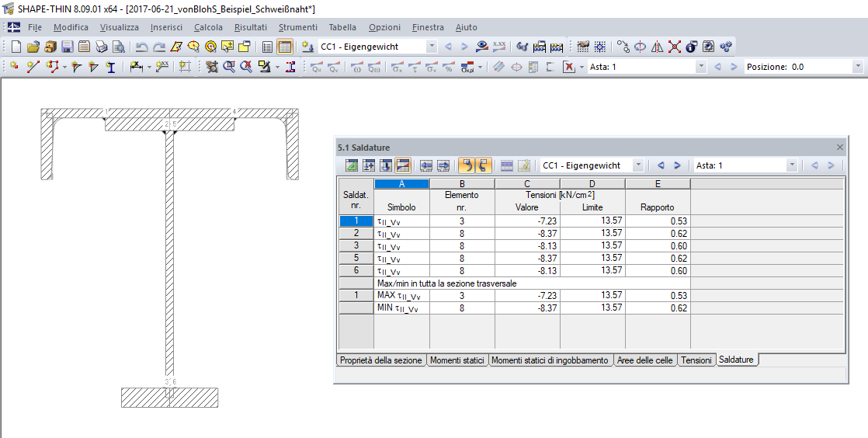868x438 pixels.
Task: Open the Aiuto menu
Action: pyautogui.click(x=466, y=27)
